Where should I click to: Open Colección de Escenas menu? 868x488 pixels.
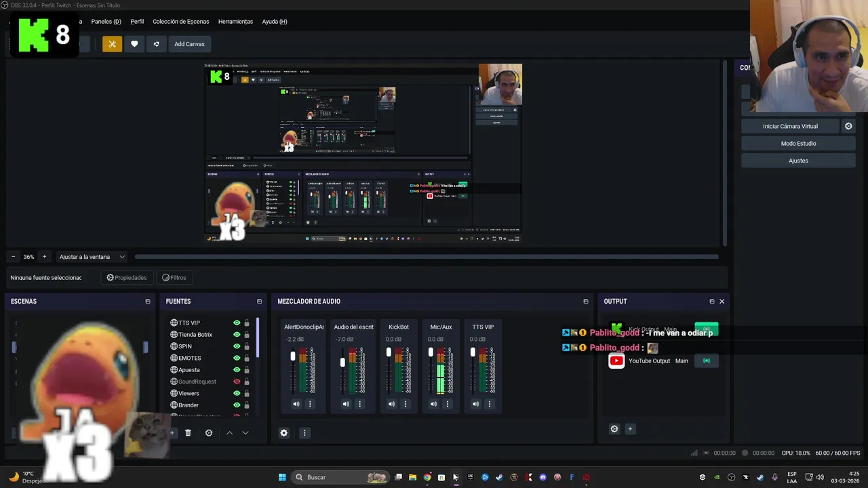pos(181,22)
